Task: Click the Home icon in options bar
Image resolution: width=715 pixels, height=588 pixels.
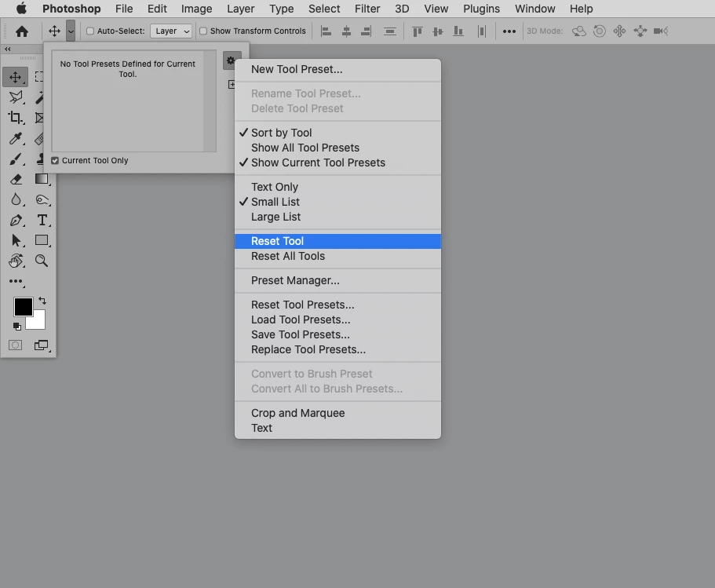Action: 22,31
